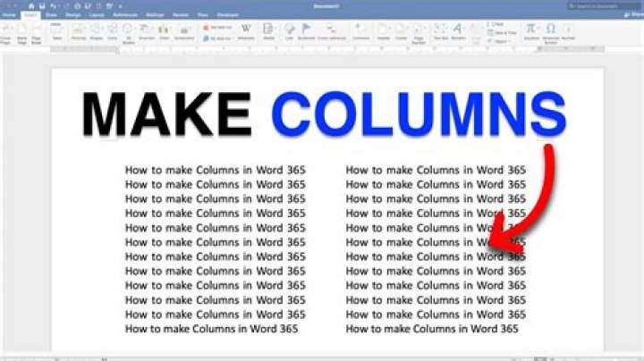644x361 pixels.
Task: Open the Page Number dropdown
Action: tap(419, 33)
